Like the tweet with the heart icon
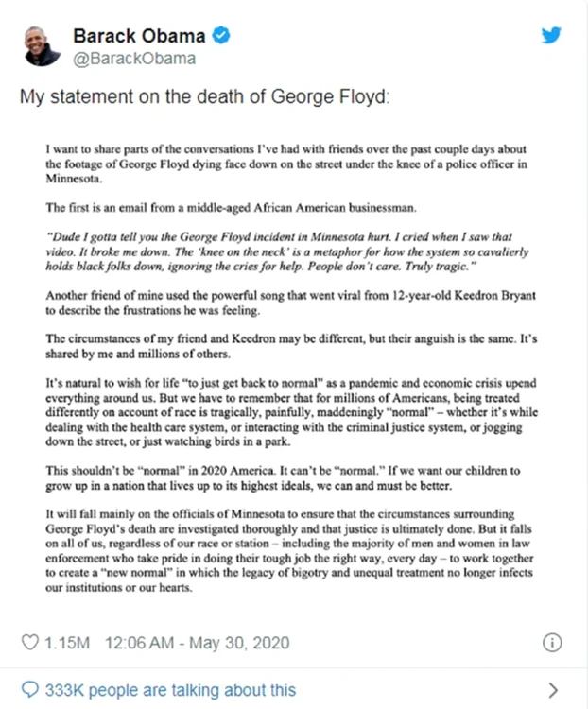 30,643
